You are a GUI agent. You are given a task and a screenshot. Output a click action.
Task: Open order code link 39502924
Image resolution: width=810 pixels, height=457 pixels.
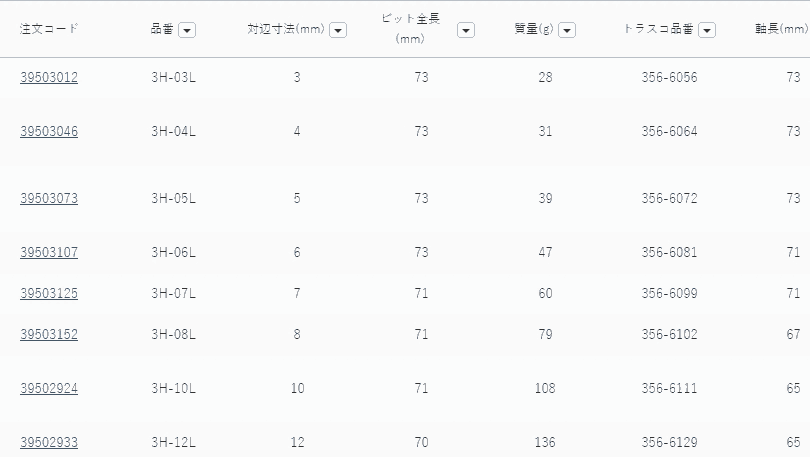tap(49, 387)
